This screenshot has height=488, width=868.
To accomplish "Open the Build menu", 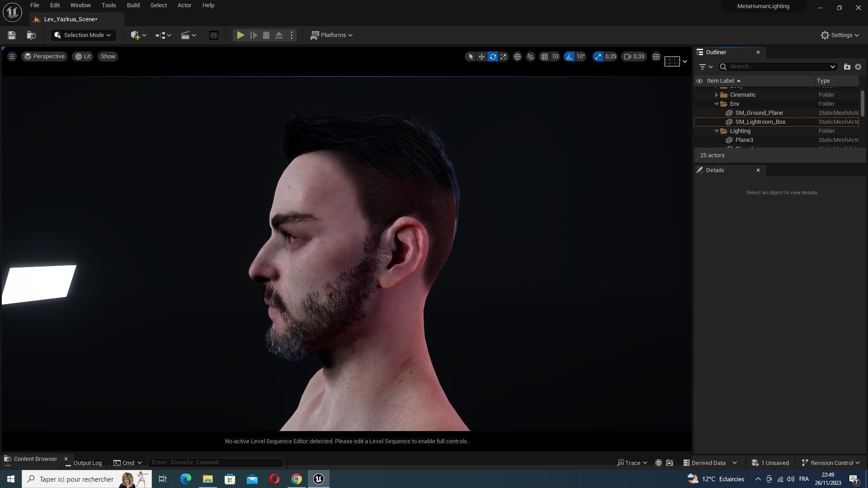I will point(133,5).
